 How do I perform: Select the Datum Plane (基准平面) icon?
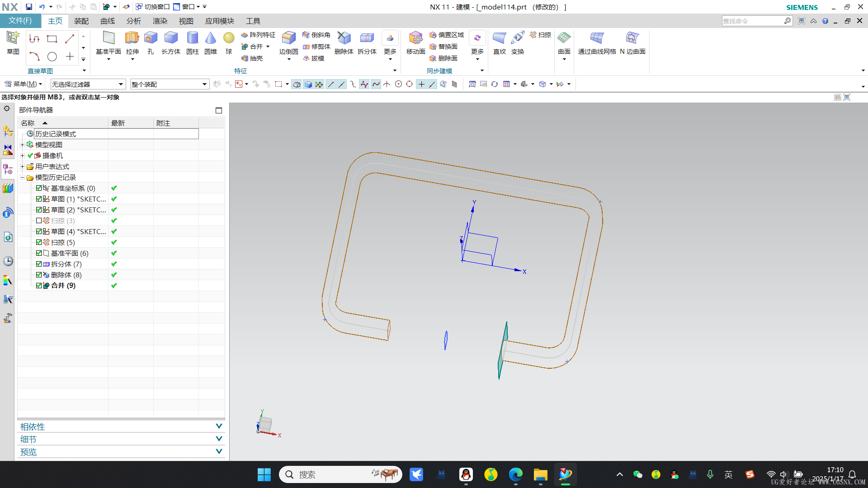point(108,43)
